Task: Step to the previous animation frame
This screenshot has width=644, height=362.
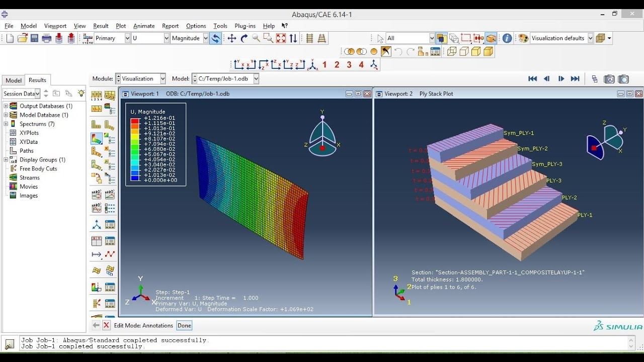Action: pos(546,79)
